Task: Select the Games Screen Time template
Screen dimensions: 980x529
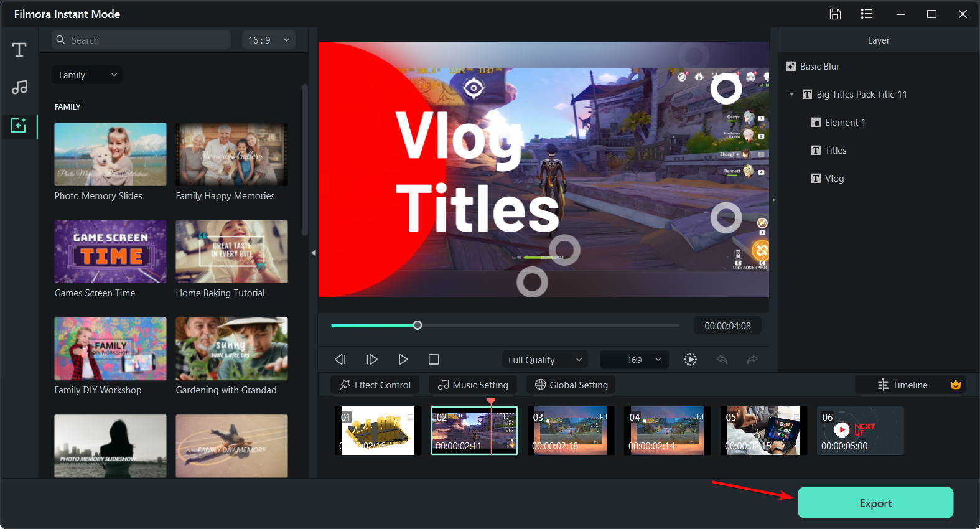Action: (x=110, y=251)
